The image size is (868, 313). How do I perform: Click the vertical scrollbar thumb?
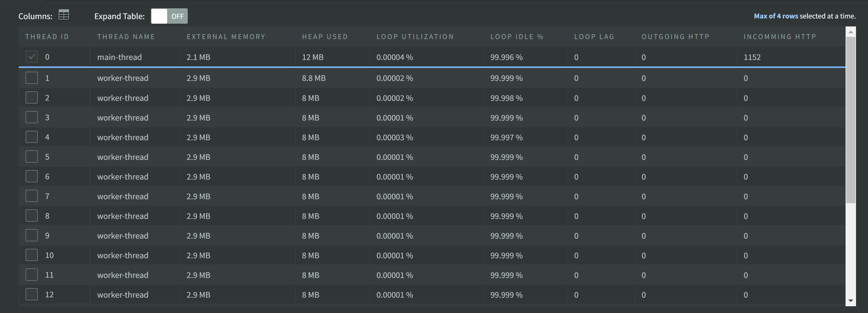[850, 120]
